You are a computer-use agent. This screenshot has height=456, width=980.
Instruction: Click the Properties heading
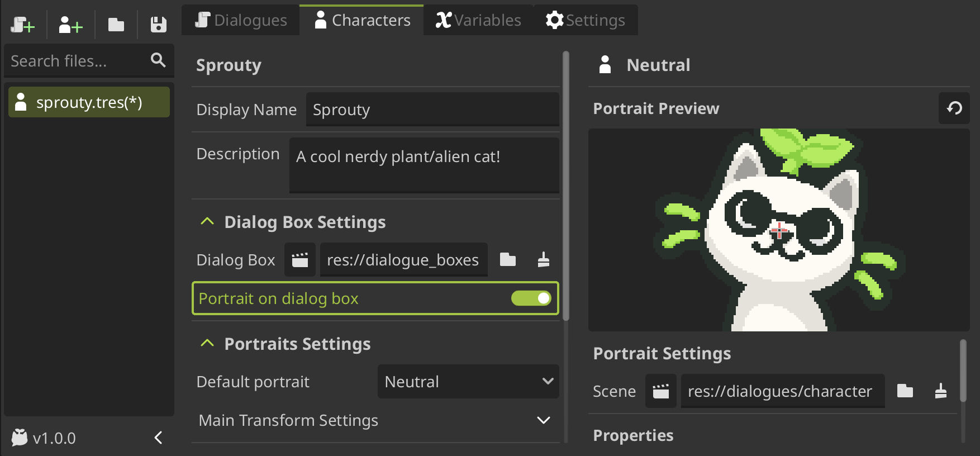tap(633, 435)
